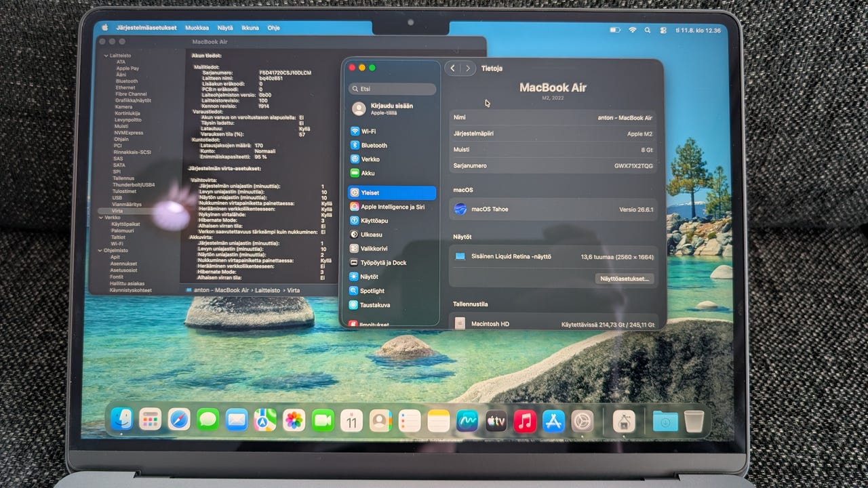Open Photos app in the Dock
The height and width of the screenshot is (488, 868).
pyautogui.click(x=294, y=420)
